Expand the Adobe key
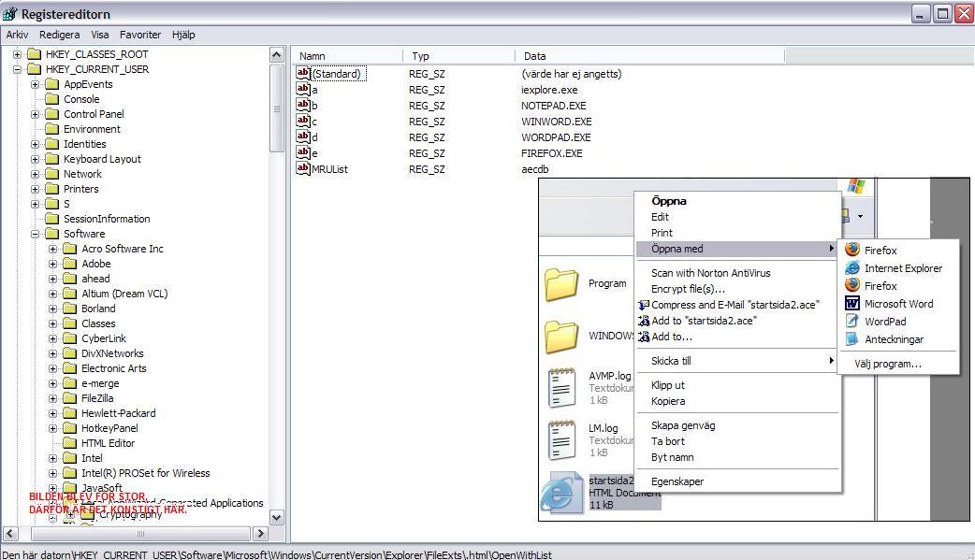This screenshot has width=975, height=560. click(x=52, y=264)
